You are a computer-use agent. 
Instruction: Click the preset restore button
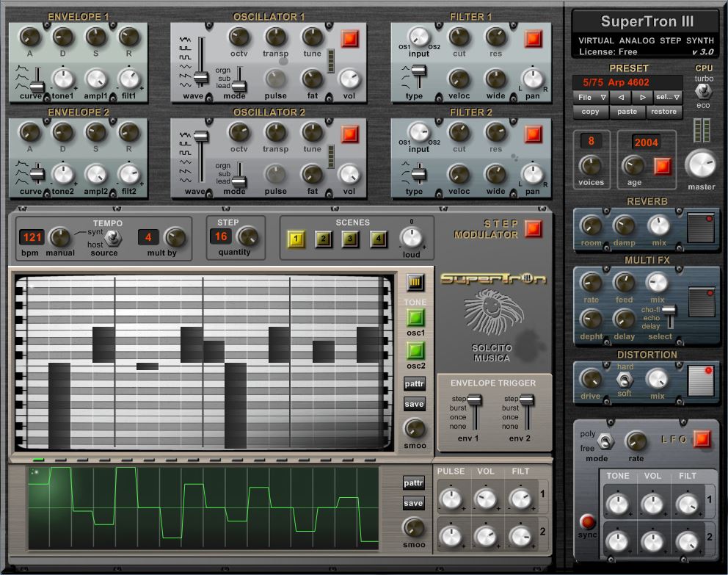coord(664,112)
